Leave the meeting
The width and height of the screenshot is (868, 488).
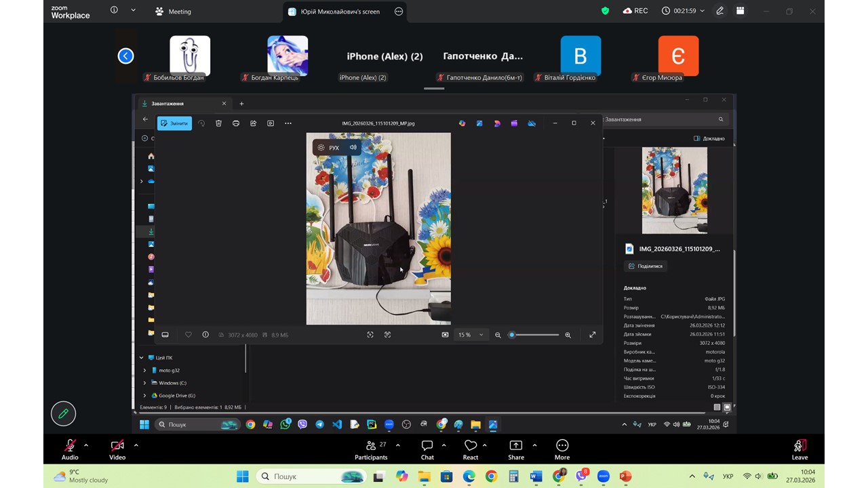click(x=800, y=448)
